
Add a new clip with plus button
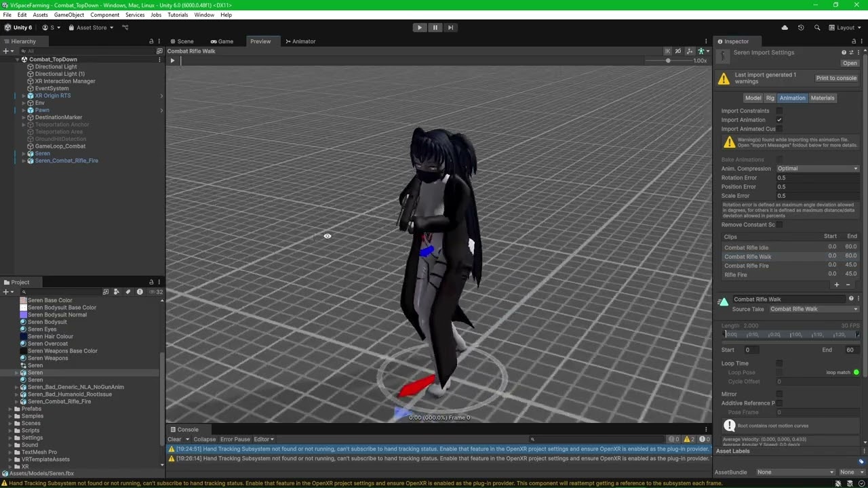(837, 285)
